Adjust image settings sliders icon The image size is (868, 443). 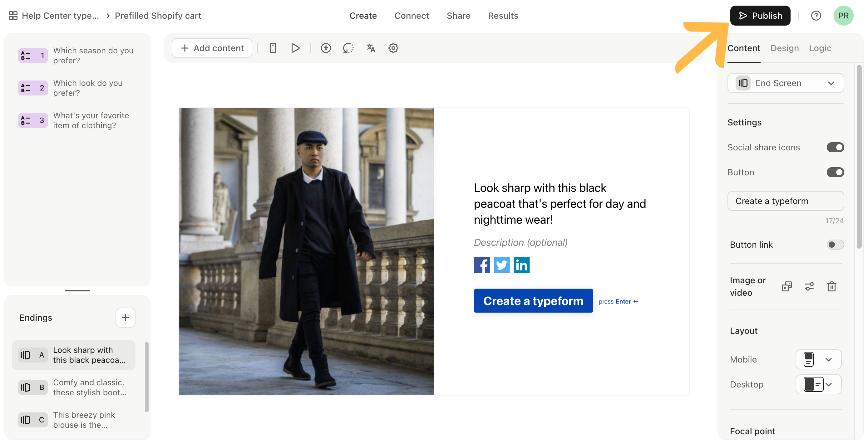coord(809,286)
